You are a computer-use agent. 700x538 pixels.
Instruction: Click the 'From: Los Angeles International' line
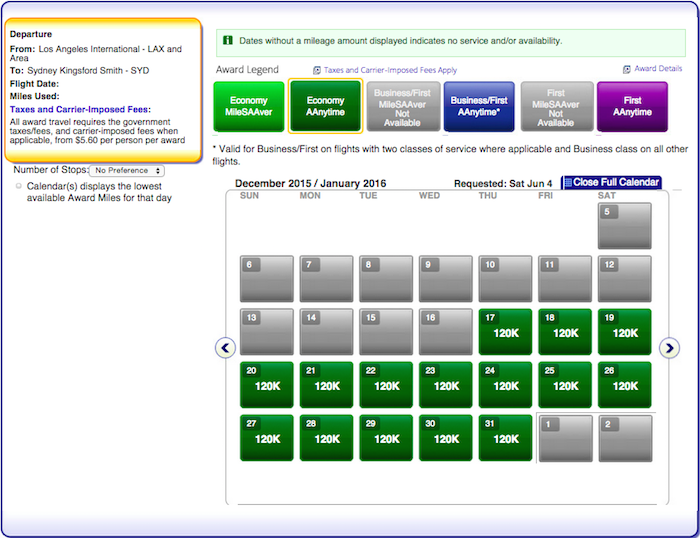pos(96,53)
